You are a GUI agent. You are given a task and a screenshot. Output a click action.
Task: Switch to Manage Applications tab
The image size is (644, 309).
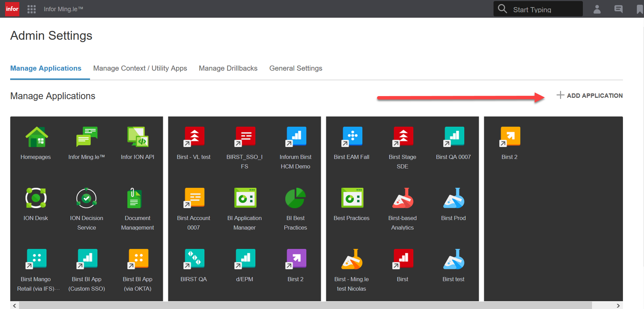pyautogui.click(x=46, y=68)
